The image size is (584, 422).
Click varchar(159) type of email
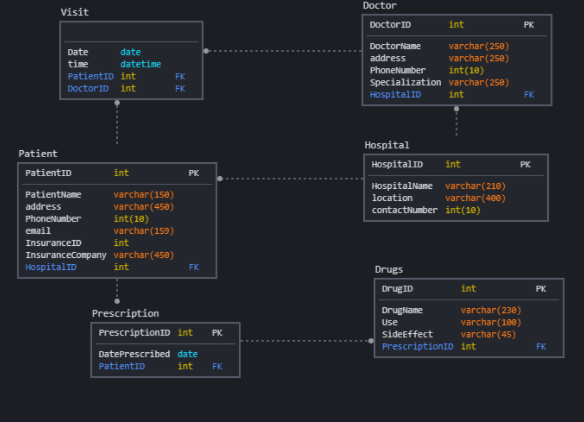coord(144,231)
